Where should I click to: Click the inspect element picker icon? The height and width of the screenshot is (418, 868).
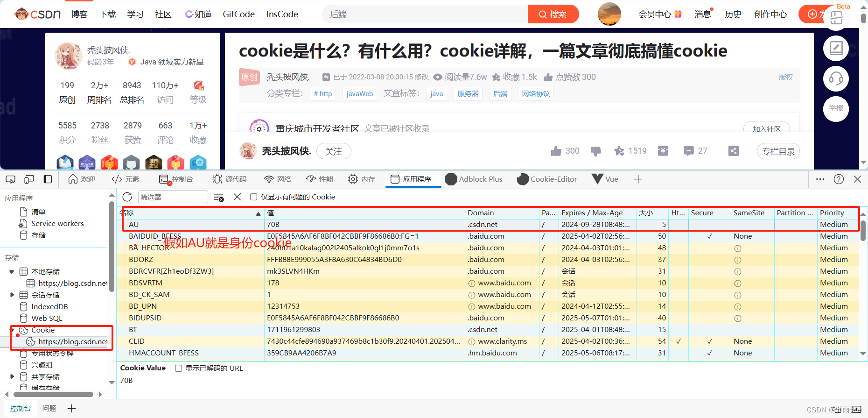pos(10,179)
